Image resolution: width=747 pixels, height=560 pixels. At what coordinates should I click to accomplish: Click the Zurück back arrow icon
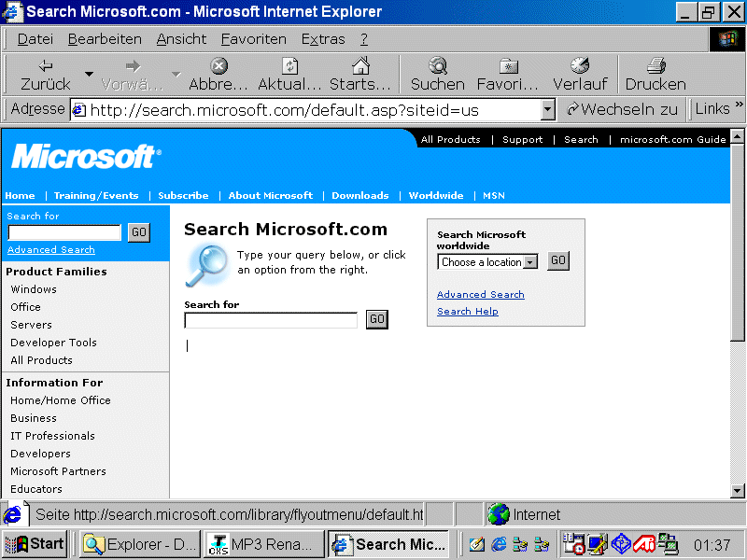pos(45,66)
